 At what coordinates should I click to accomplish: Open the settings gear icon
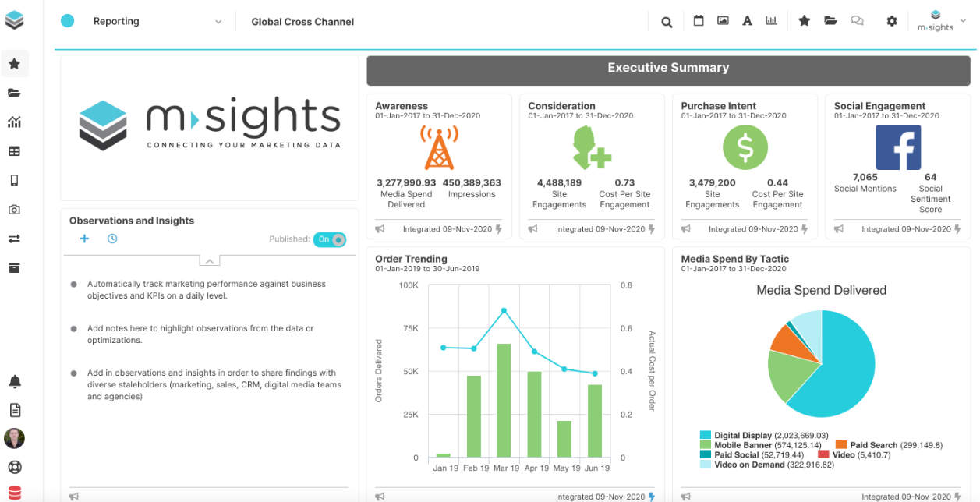click(892, 21)
